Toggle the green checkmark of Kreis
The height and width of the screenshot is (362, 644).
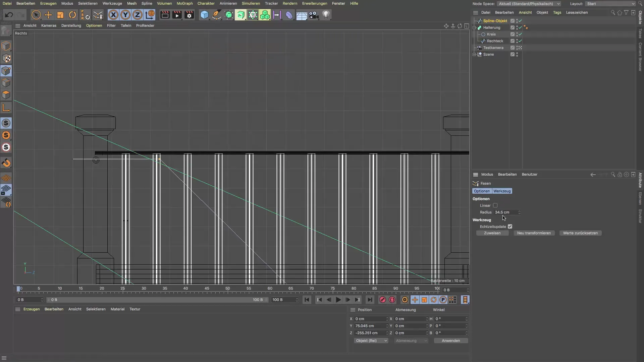coord(520,34)
